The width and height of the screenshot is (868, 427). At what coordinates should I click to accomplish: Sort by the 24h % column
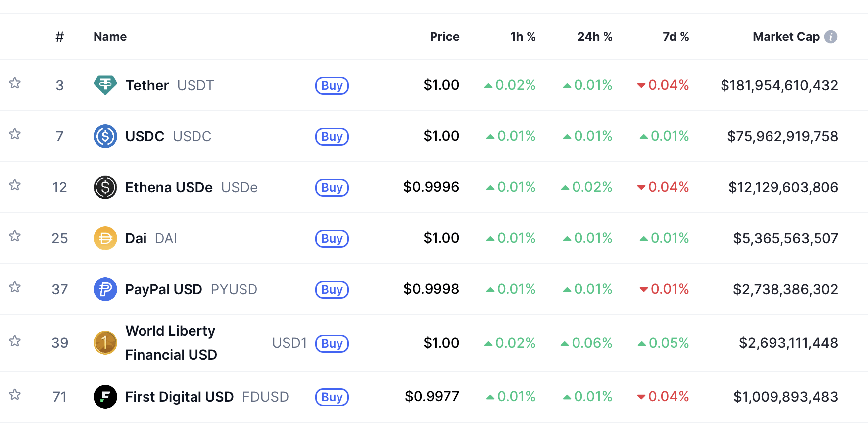594,37
